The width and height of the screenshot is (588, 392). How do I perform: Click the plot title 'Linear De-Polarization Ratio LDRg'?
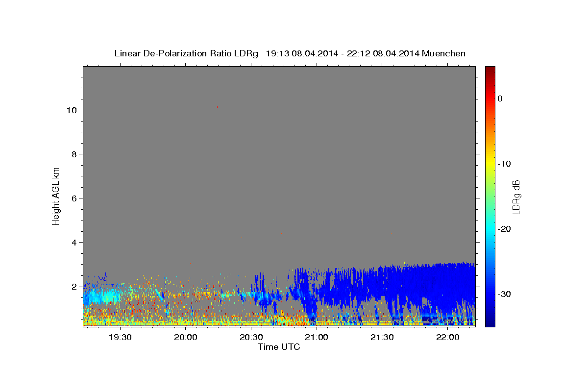coord(186,53)
